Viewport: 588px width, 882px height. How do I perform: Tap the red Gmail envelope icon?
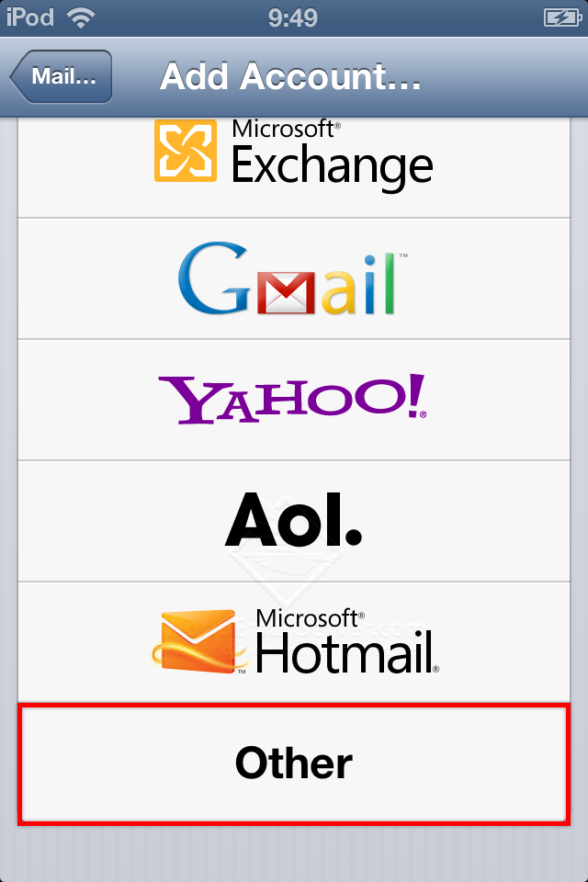(286, 291)
